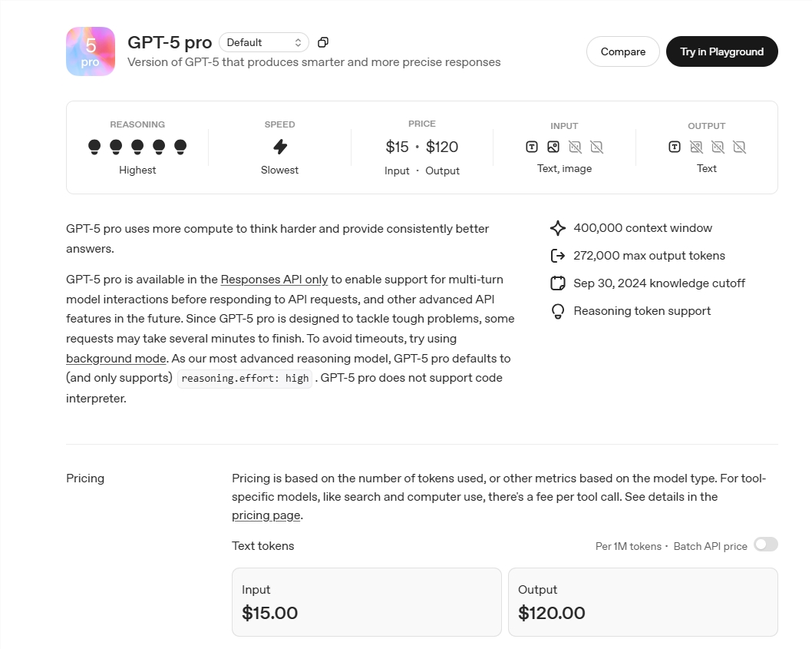Click the text input capability icon
Image resolution: width=812 pixels, height=649 pixels.
533,146
